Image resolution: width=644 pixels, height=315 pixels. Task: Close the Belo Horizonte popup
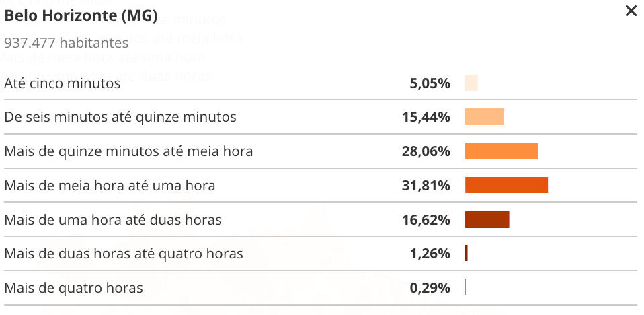coord(631,11)
